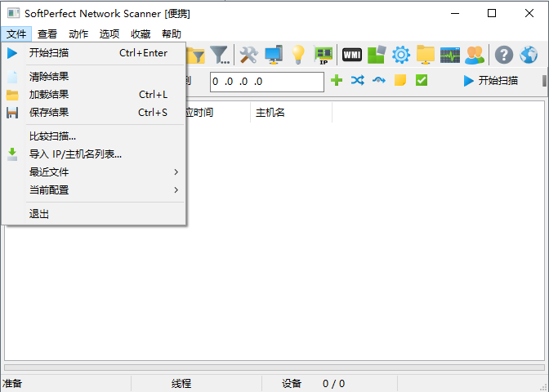Click the globe web icon
549x392 pixels.
tap(529, 55)
